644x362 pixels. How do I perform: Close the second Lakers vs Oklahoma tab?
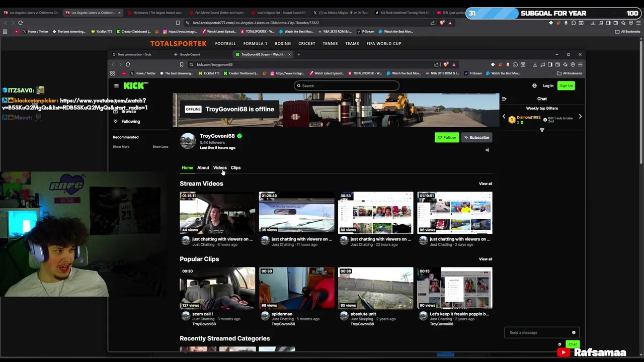point(119,13)
